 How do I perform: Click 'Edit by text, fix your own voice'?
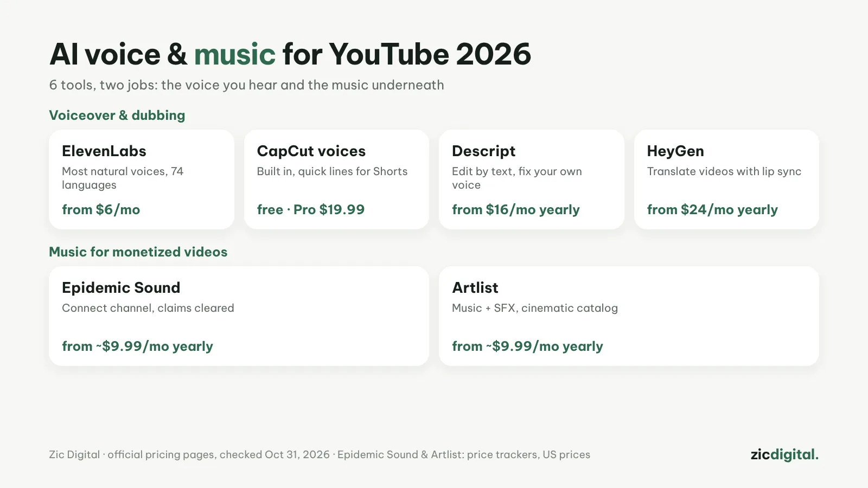[x=517, y=178]
